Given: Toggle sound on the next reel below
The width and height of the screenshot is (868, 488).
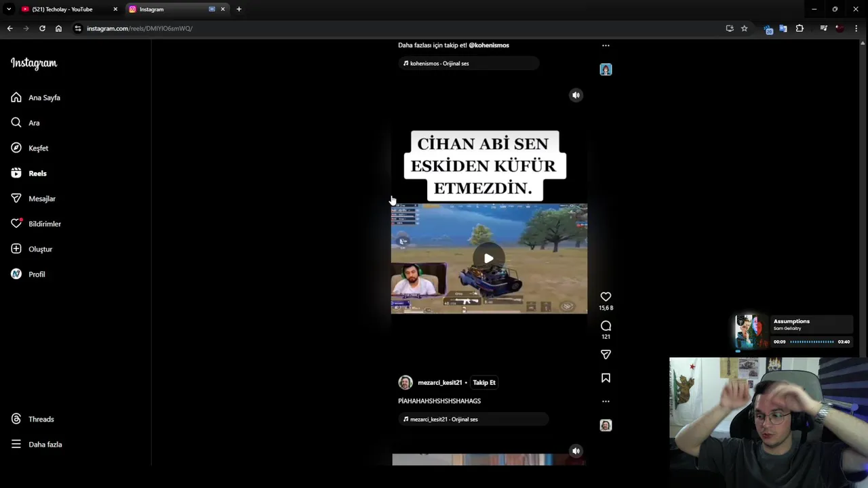Looking at the screenshot, I should 576,451.
